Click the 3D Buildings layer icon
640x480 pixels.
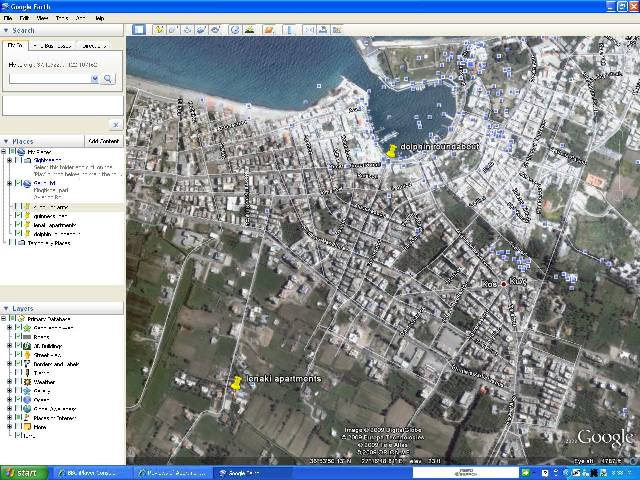click(x=27, y=346)
